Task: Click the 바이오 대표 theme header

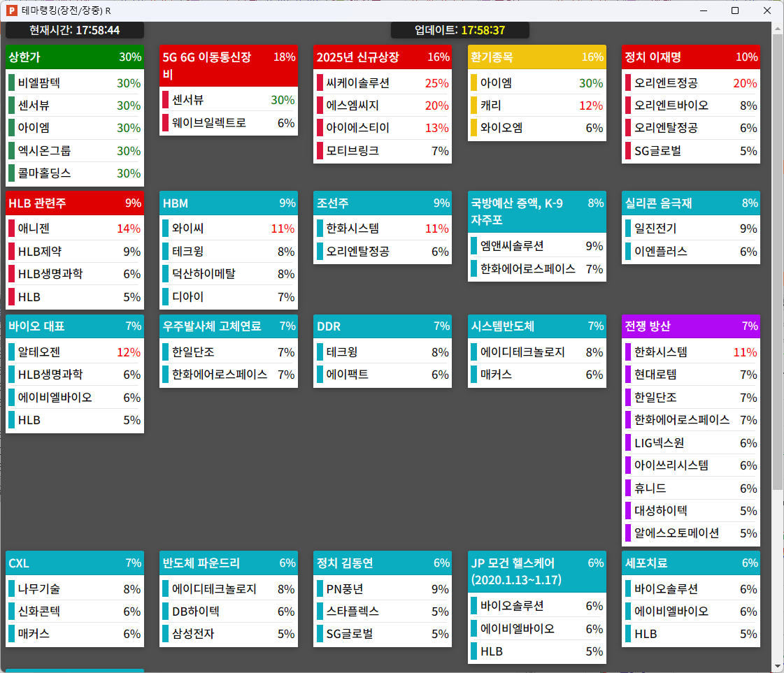Action: 75,326
